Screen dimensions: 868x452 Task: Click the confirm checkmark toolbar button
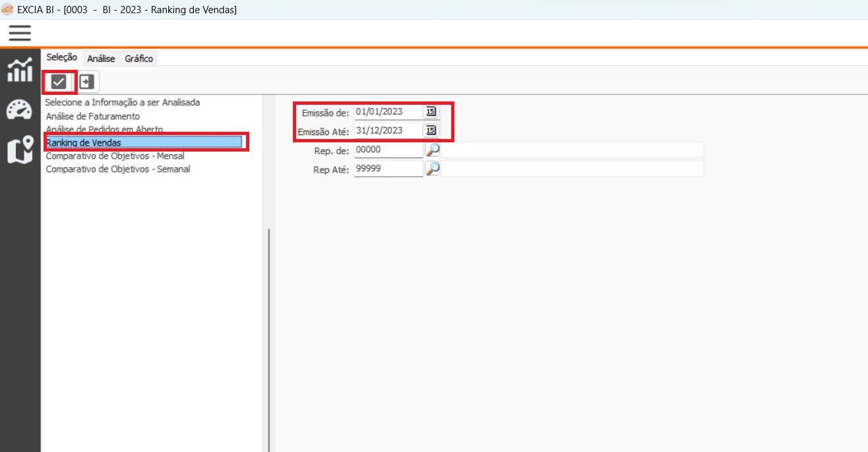(x=59, y=82)
